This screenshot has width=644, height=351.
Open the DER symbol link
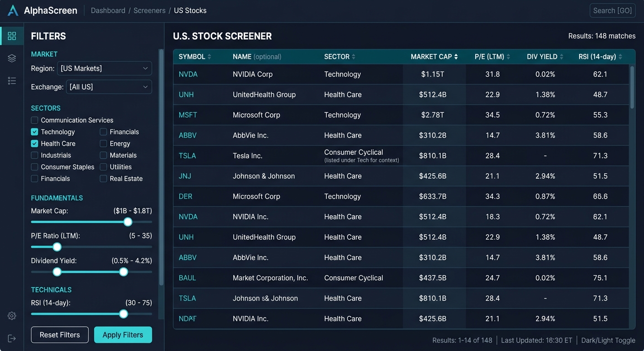(185, 197)
